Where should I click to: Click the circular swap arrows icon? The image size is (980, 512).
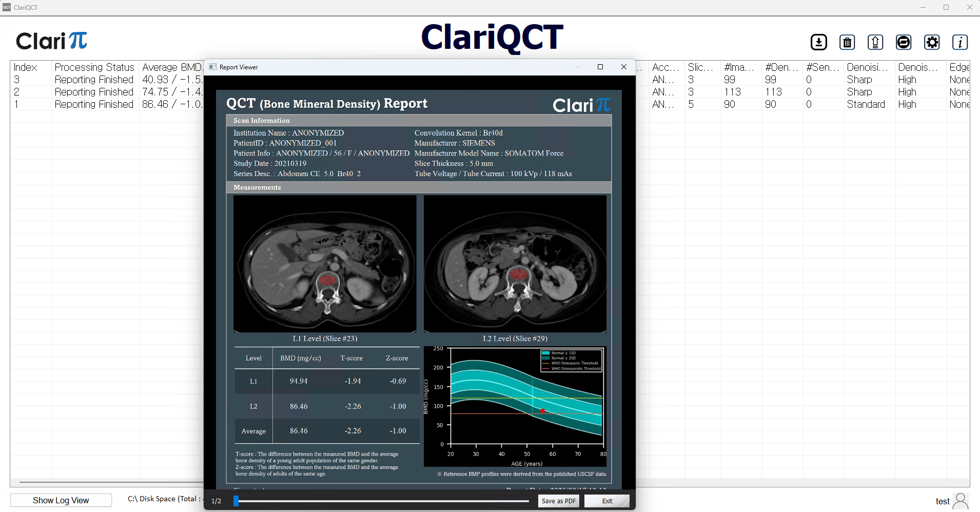903,42
